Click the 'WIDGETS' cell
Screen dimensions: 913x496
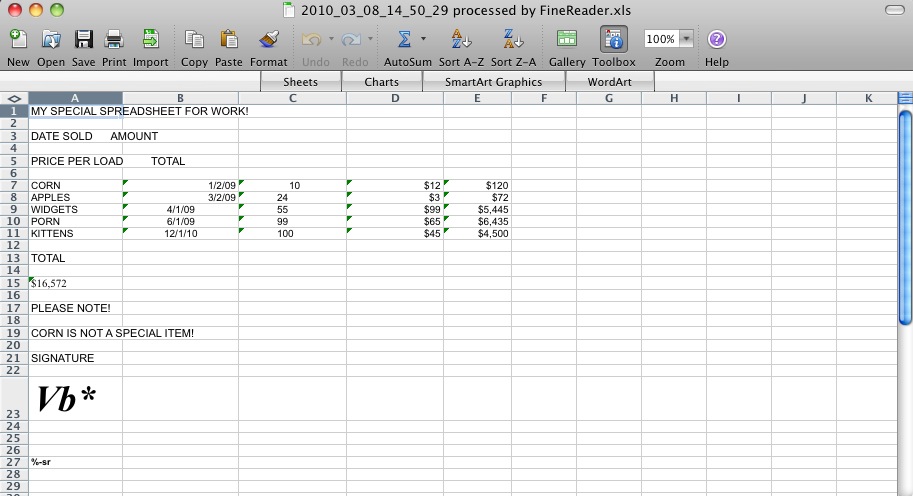point(75,210)
